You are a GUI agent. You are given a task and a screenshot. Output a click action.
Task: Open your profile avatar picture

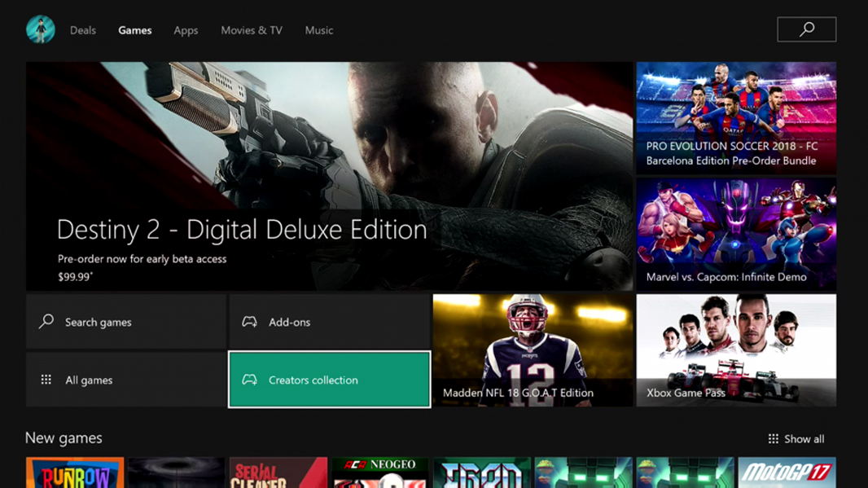(40, 29)
